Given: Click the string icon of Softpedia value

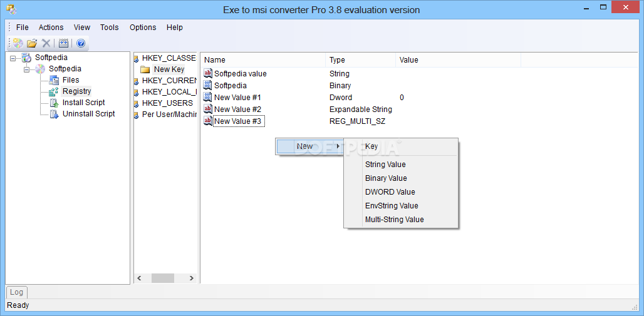Looking at the screenshot, I should coord(208,74).
